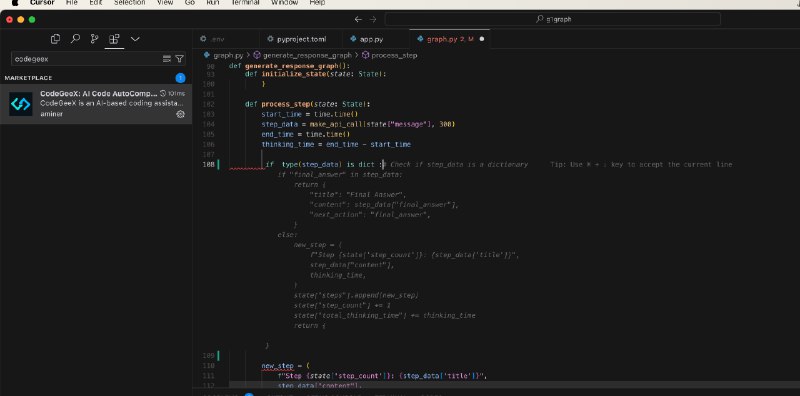Image resolution: width=800 pixels, height=396 pixels.
Task: Open the Search view icon
Action: [75, 39]
